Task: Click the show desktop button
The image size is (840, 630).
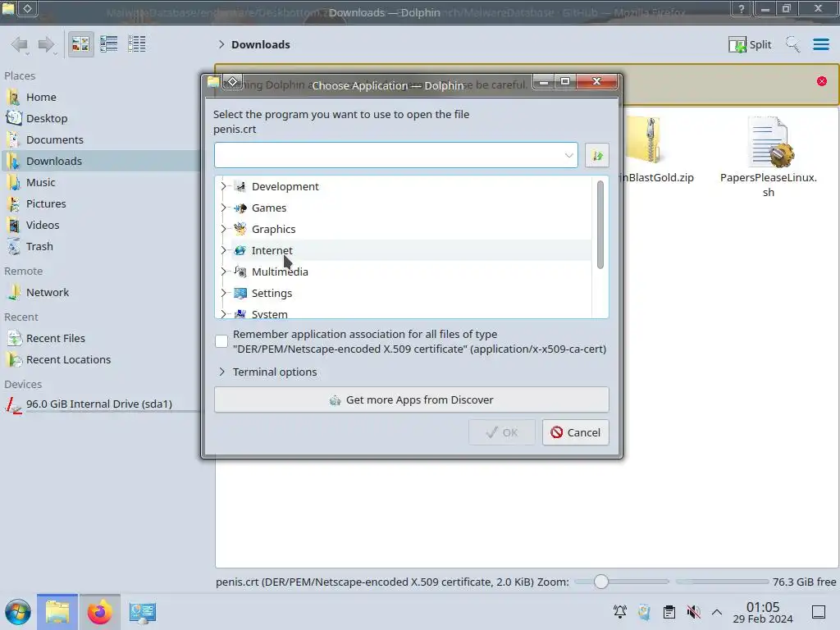Action: click(x=818, y=612)
